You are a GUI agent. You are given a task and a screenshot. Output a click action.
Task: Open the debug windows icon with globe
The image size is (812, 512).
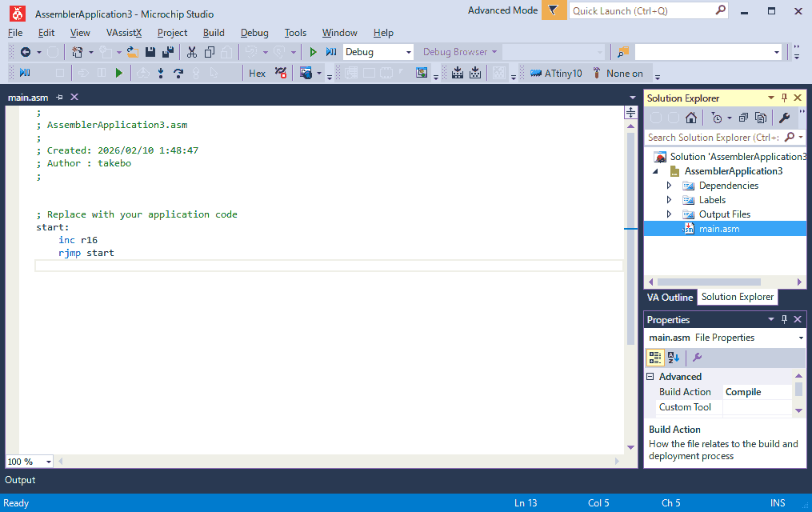(x=306, y=73)
